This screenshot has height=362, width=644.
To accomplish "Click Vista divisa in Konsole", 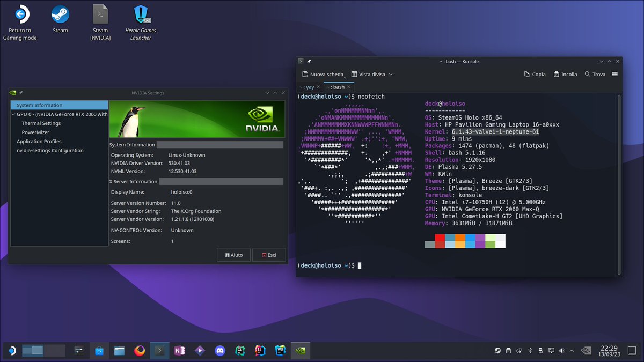I will click(x=368, y=75).
